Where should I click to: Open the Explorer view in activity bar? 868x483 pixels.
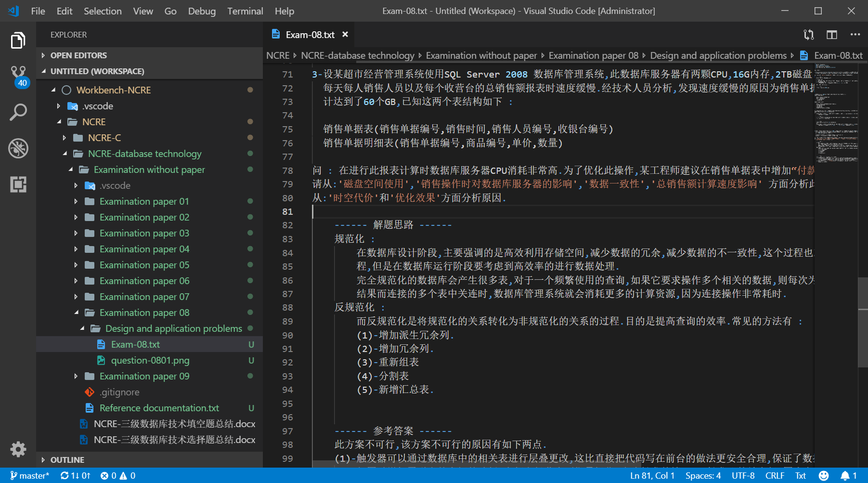(18, 40)
